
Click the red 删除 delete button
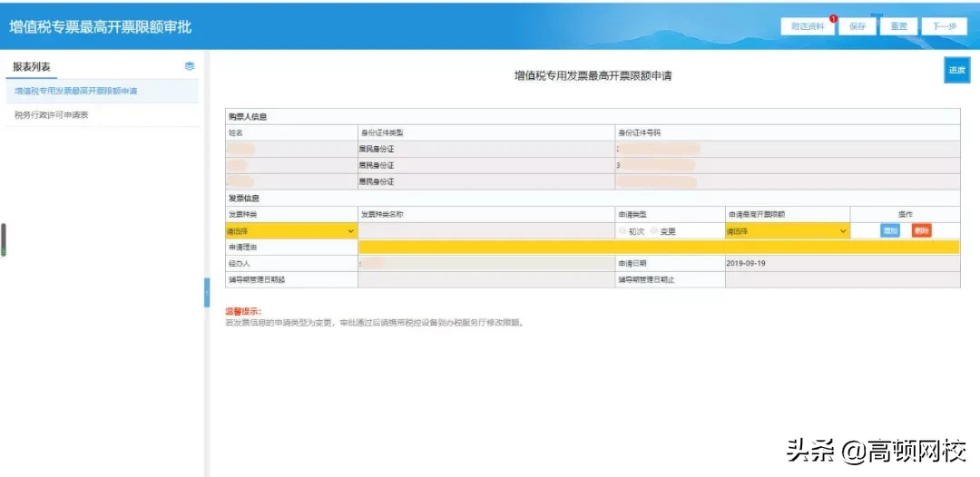tap(921, 230)
